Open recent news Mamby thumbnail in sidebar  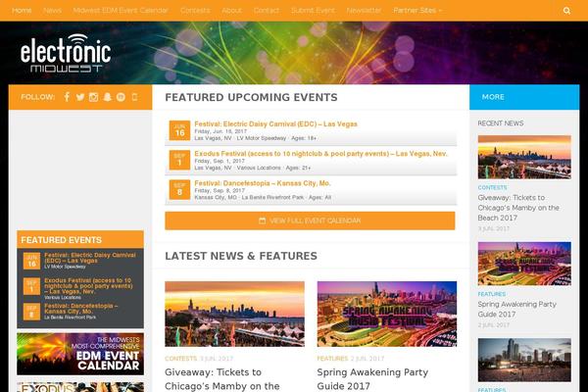[524, 157]
